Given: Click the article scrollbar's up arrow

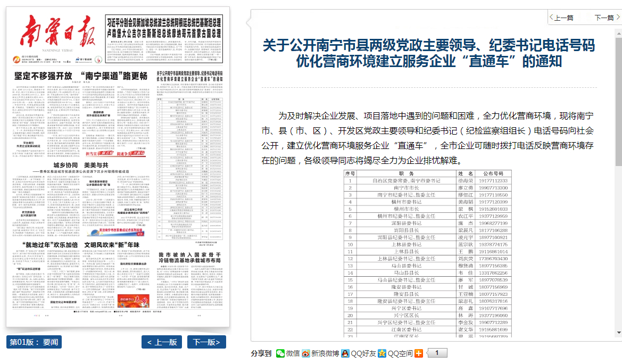Looking at the screenshot, I should tap(618, 34).
